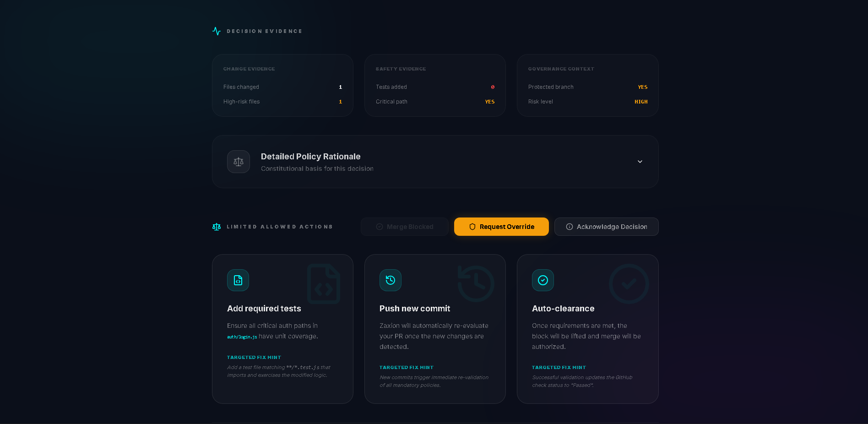Click the info icon in Acknowledge Decision button
This screenshot has height=424, width=868.
pos(569,227)
